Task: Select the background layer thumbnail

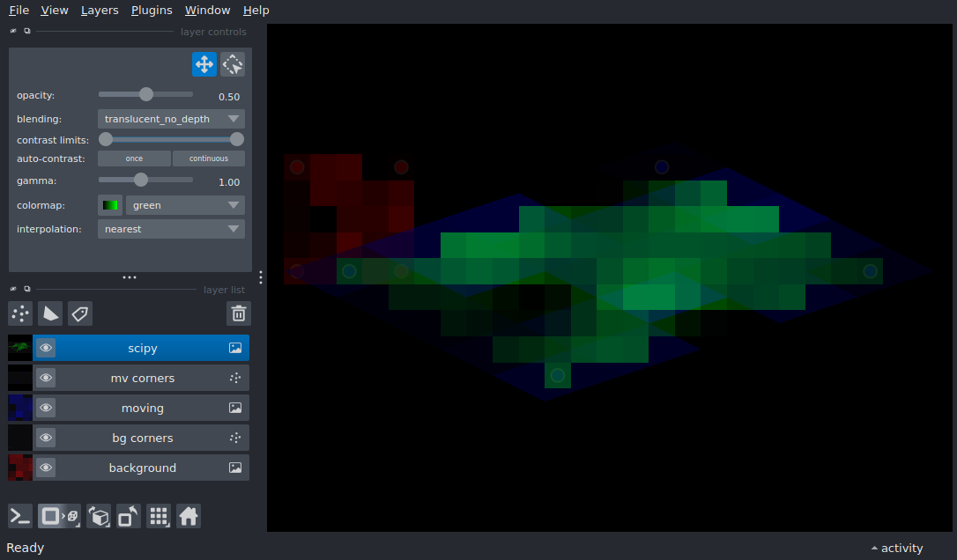Action: [20, 468]
